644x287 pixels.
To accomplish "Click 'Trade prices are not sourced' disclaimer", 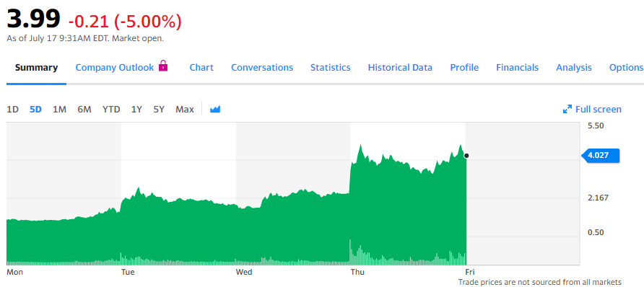I will (540, 282).
